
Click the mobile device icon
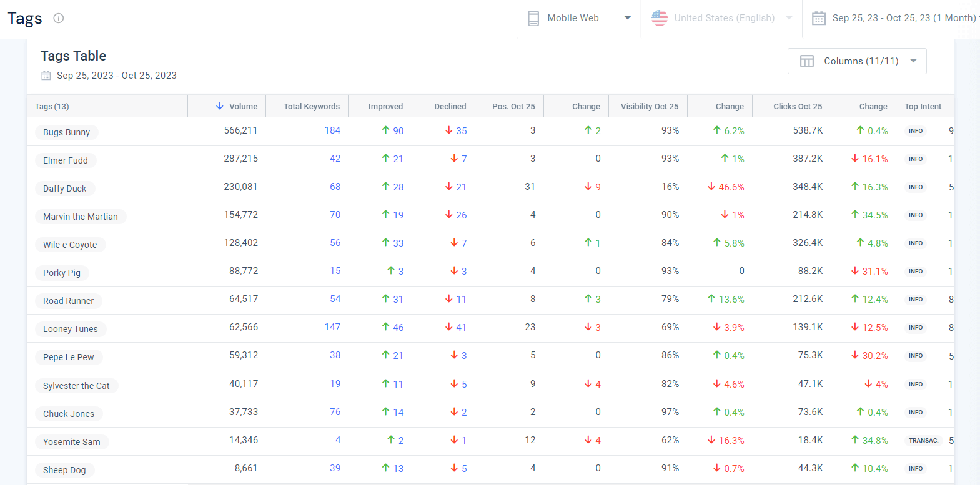pos(533,18)
